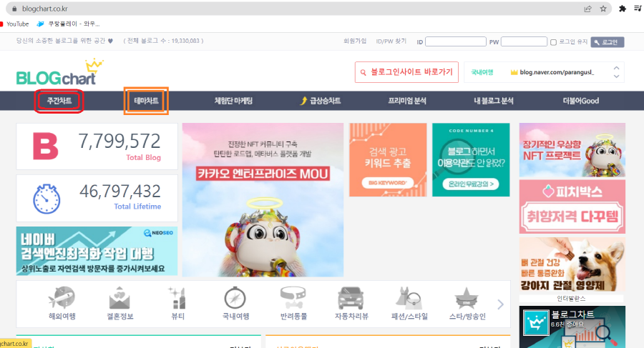Open the 자동차리뷰 car category icon

pos(351,298)
